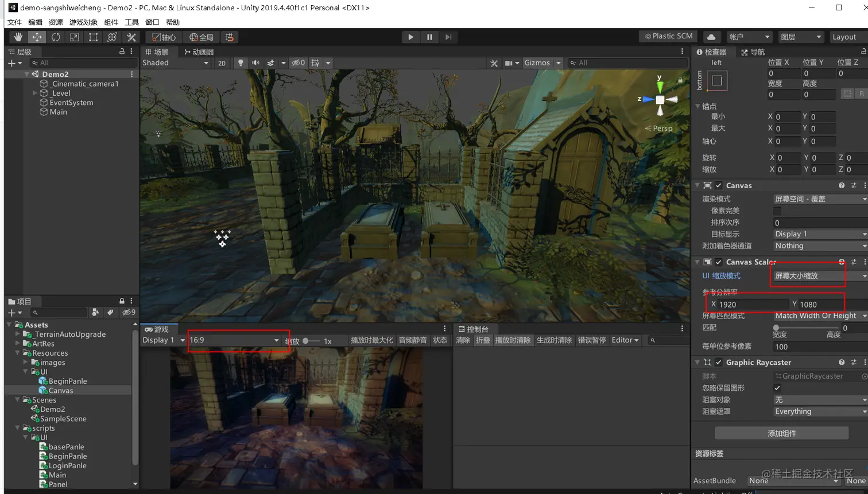This screenshot has height=494, width=868.
Task: Open Hierarchy panel options menu
Action: click(131, 52)
